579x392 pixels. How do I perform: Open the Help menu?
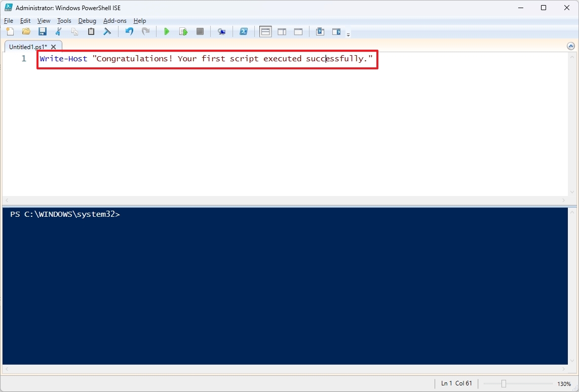click(x=140, y=21)
